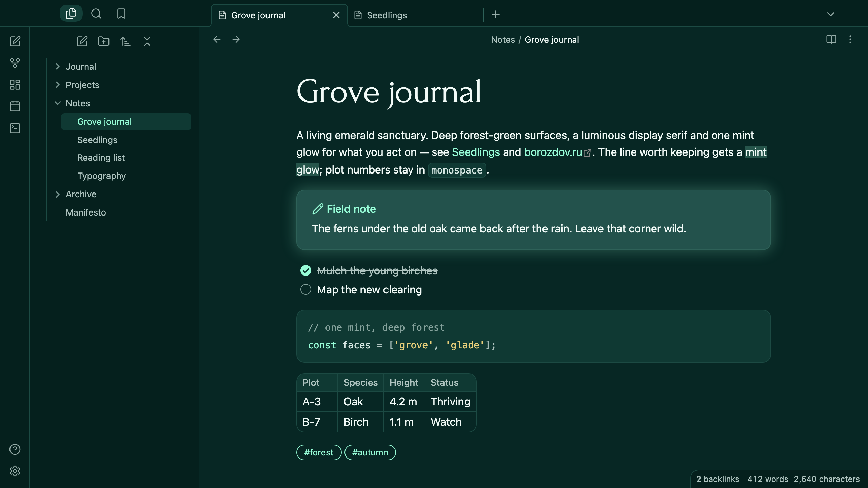Navigate back with the left arrow

tap(217, 40)
